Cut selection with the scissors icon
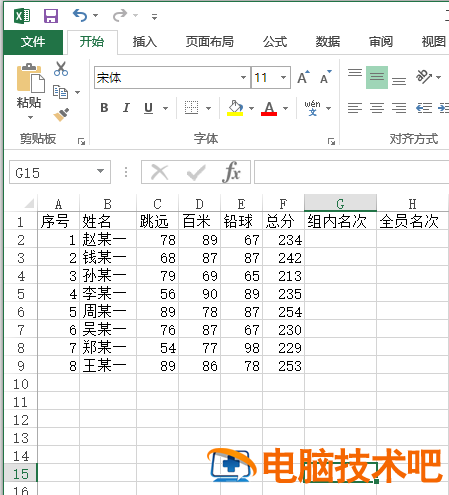This screenshot has height=495, width=449. coord(61,69)
